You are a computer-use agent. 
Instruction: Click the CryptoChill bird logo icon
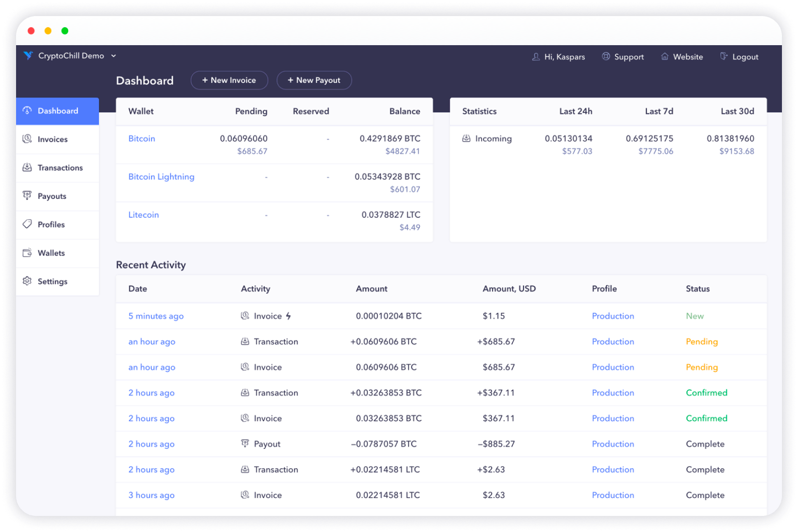point(28,56)
